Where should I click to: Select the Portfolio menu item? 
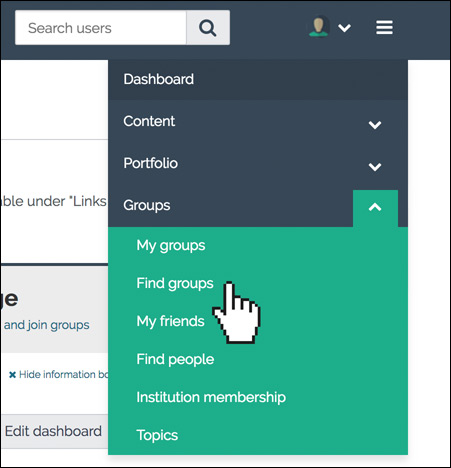151,163
